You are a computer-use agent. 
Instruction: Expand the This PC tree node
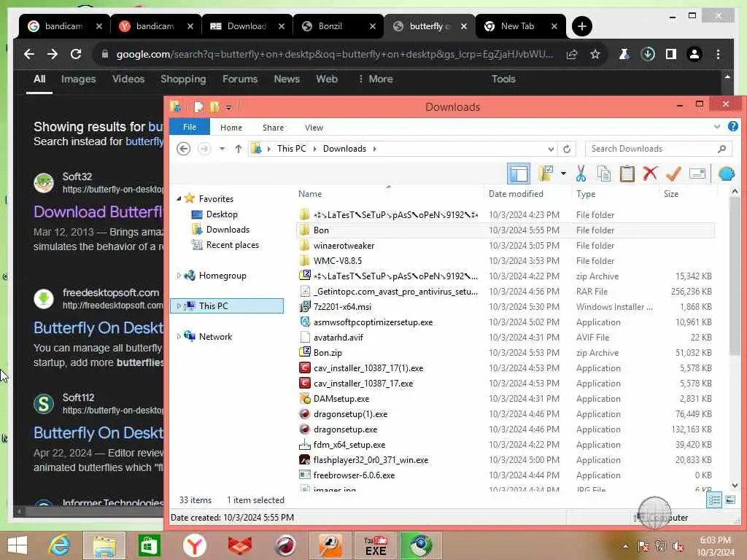click(179, 306)
